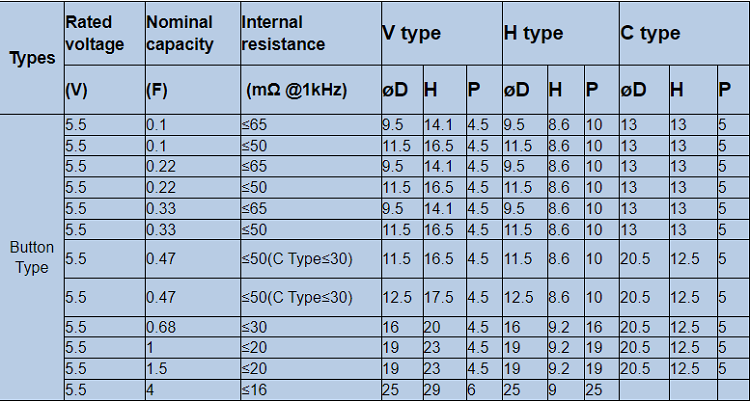Select the ≤16 internal resistance cell

[x=311, y=390]
